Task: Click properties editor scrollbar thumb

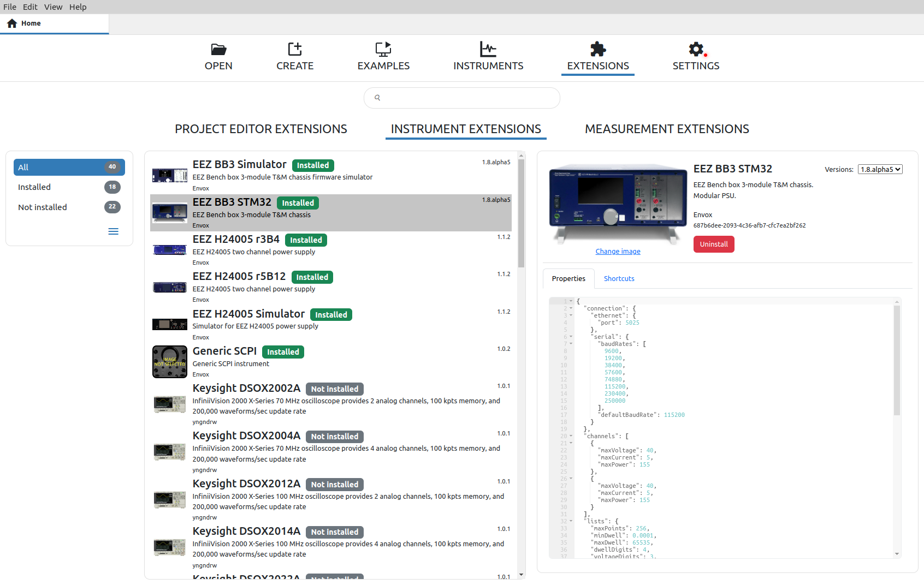Action: tap(897, 361)
